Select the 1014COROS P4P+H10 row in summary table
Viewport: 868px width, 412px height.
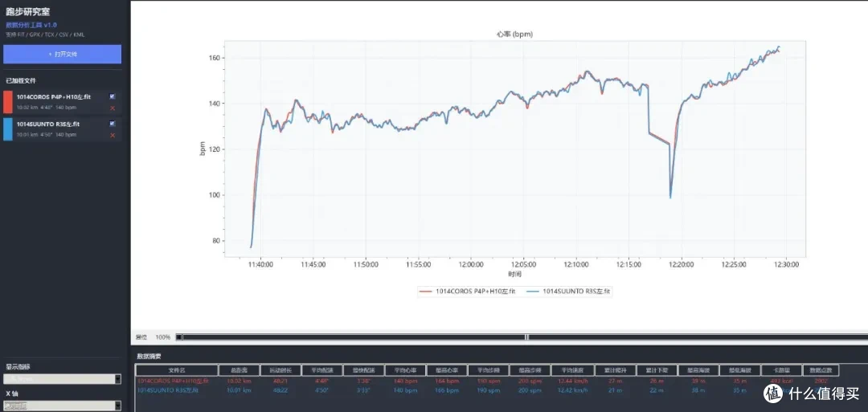(487, 381)
